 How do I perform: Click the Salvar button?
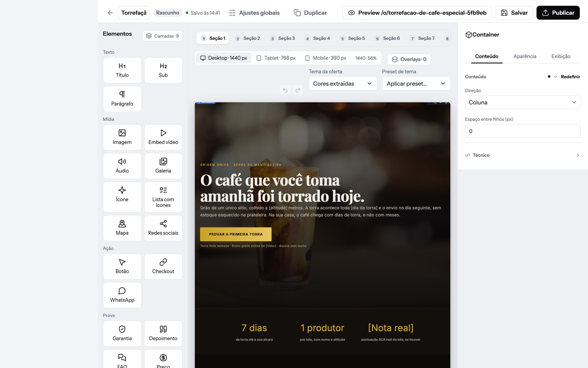coord(514,13)
